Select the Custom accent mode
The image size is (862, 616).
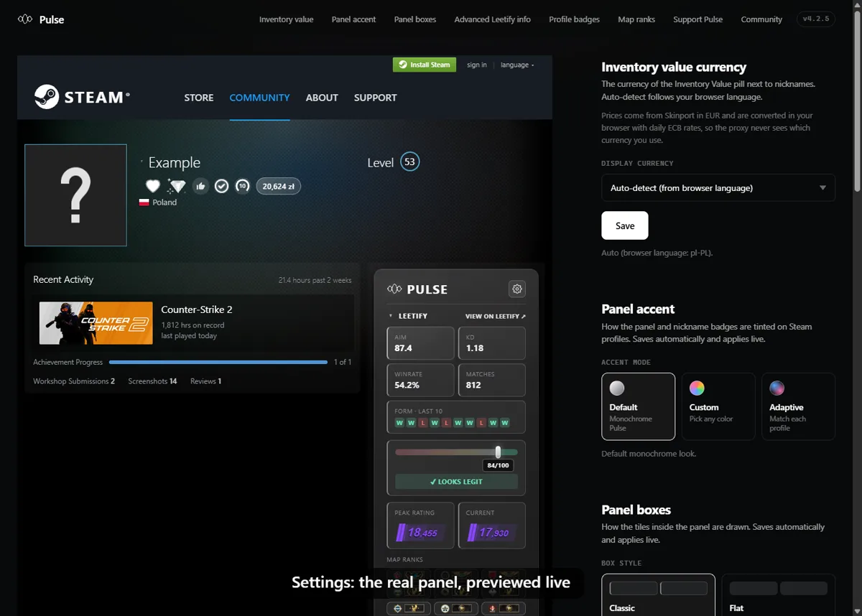[718, 406]
